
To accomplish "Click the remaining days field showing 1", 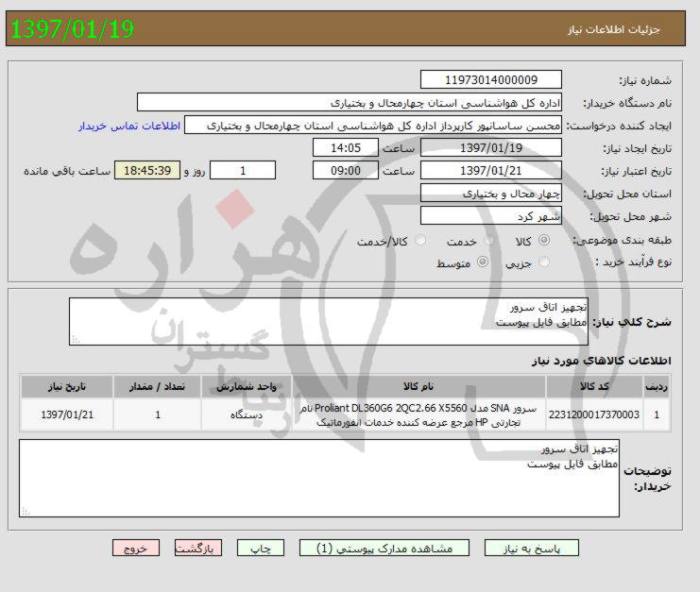I will click(243, 170).
